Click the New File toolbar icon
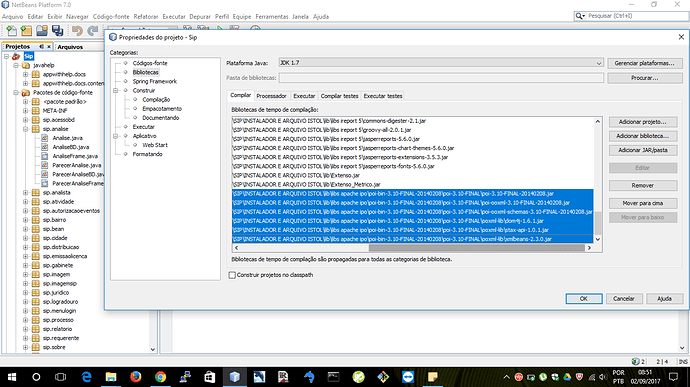The height and width of the screenshot is (387, 690). tap(11, 30)
